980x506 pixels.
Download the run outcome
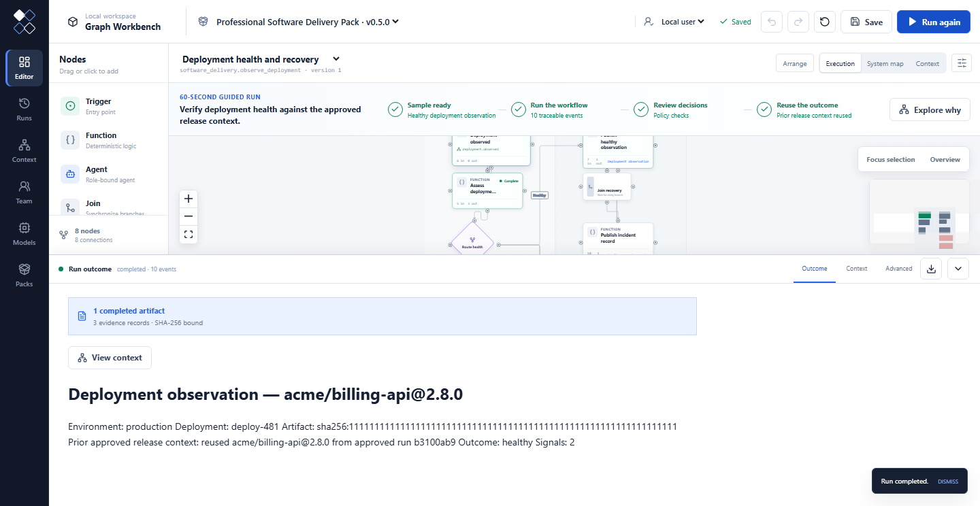point(931,269)
